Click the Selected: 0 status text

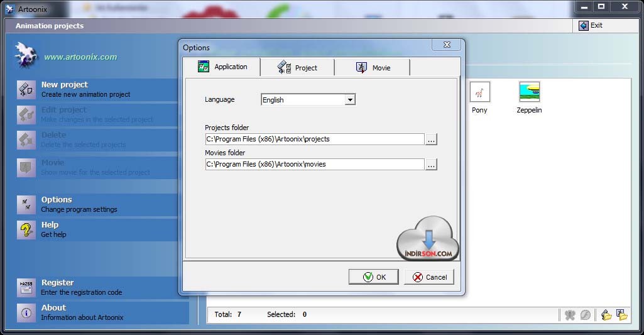point(287,314)
